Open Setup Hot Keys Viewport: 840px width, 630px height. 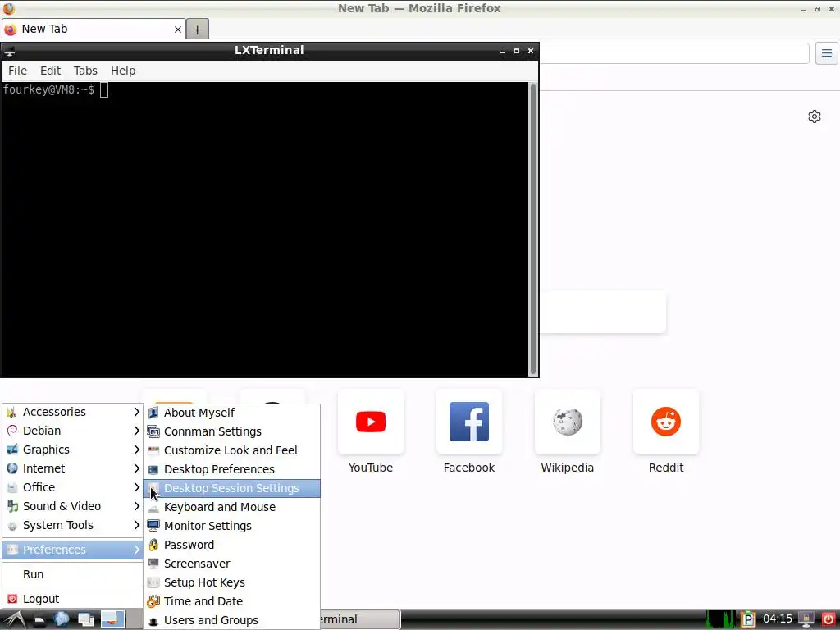coord(232,582)
